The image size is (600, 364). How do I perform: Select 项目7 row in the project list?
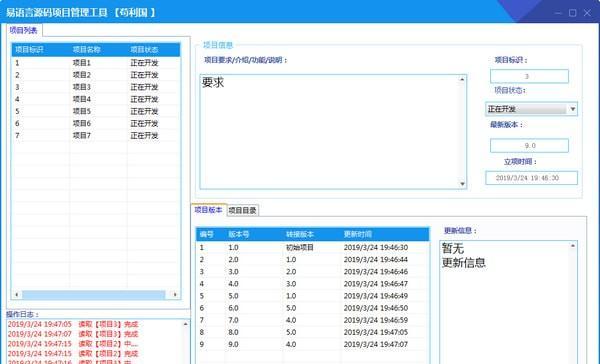click(96, 136)
